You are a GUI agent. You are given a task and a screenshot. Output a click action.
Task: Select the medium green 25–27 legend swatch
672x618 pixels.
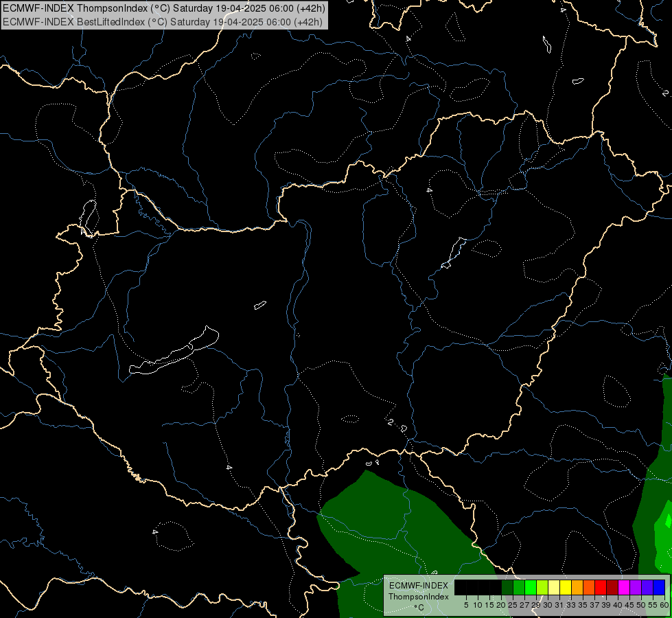(519, 587)
